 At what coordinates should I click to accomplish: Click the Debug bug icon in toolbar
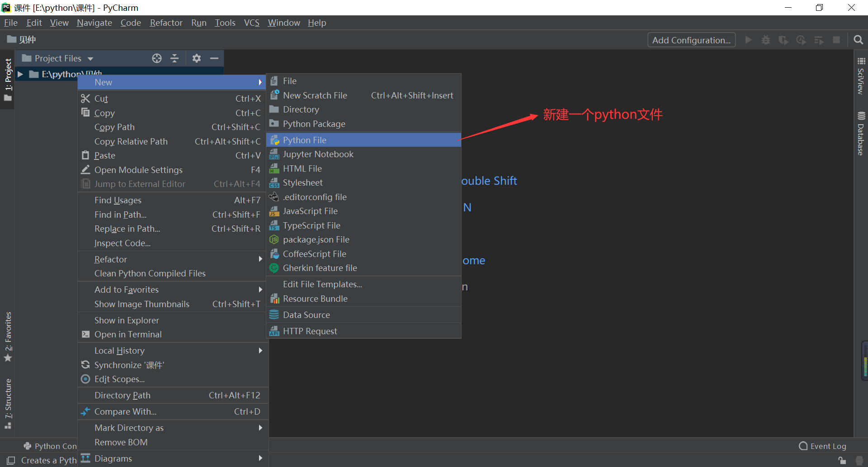(x=766, y=40)
